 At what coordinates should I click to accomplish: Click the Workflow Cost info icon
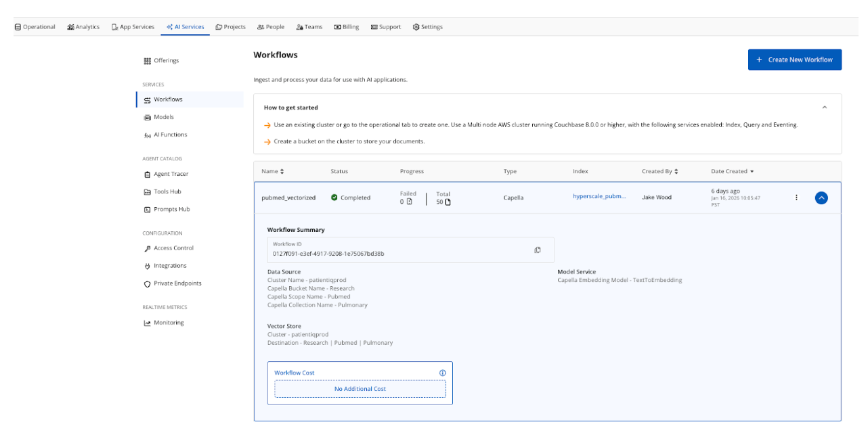[442, 373]
